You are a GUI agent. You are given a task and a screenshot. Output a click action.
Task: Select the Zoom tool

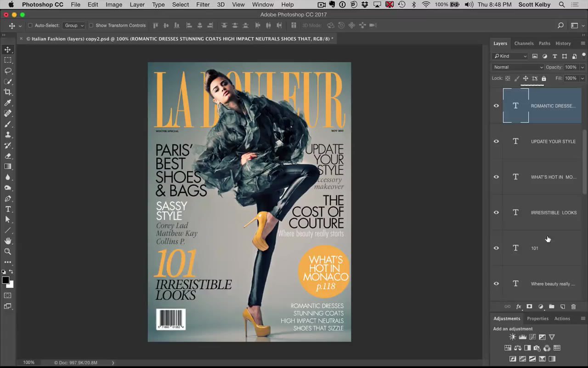pos(7,251)
